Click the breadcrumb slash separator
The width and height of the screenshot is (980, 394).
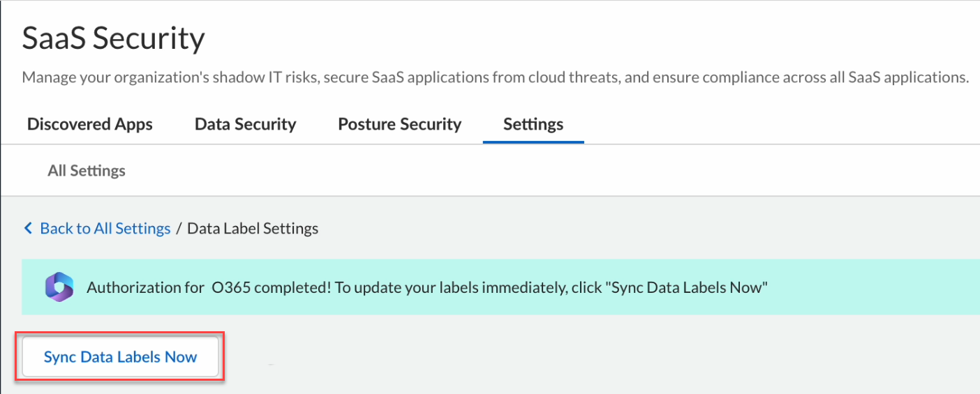[179, 228]
